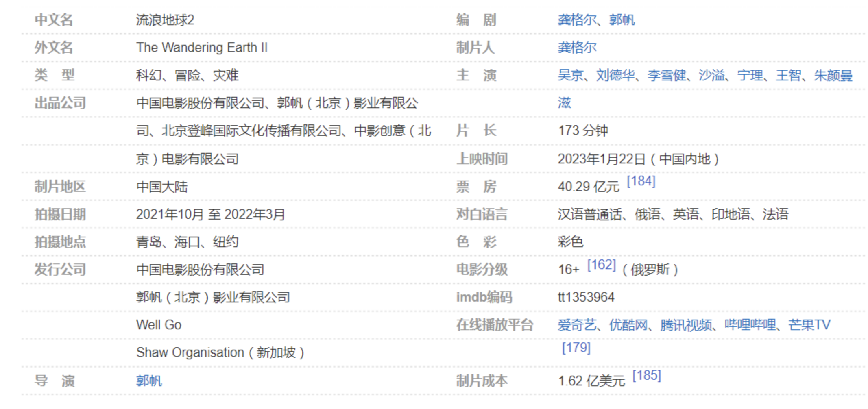This screenshot has height=409, width=868.
Task: Open the 腾讯视频 platform link
Action: tap(686, 324)
